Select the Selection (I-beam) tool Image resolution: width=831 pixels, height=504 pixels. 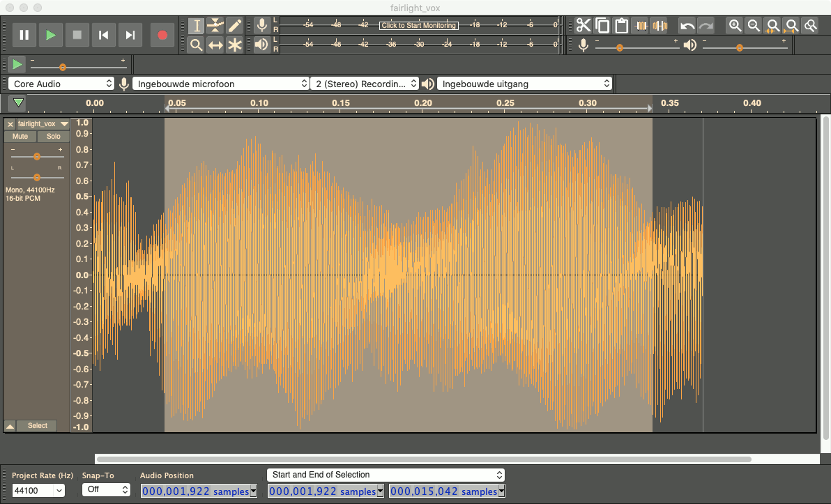point(196,25)
